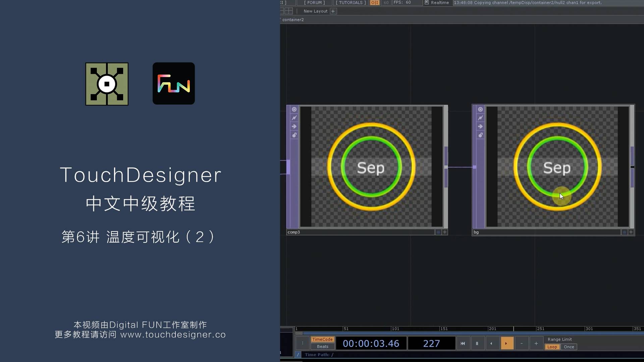This screenshot has width=644, height=362.
Task: Toggle the Realtime checkbox
Action: pyautogui.click(x=427, y=2)
